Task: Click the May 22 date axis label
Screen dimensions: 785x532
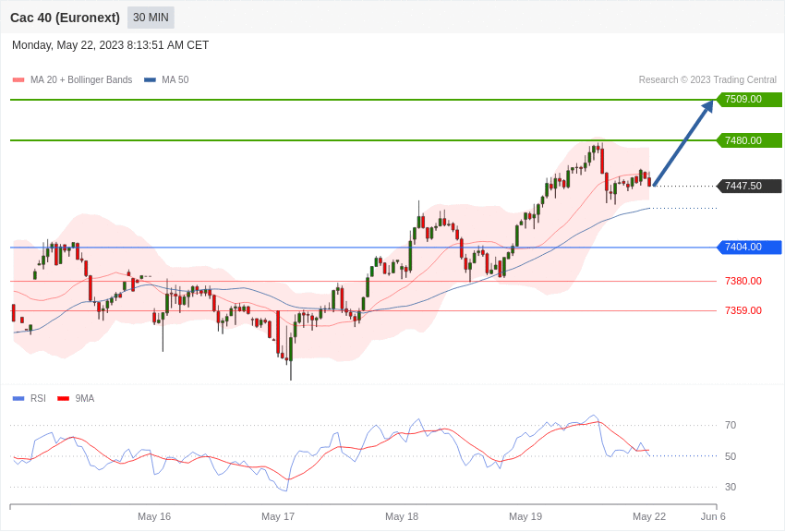Action: pos(649,516)
